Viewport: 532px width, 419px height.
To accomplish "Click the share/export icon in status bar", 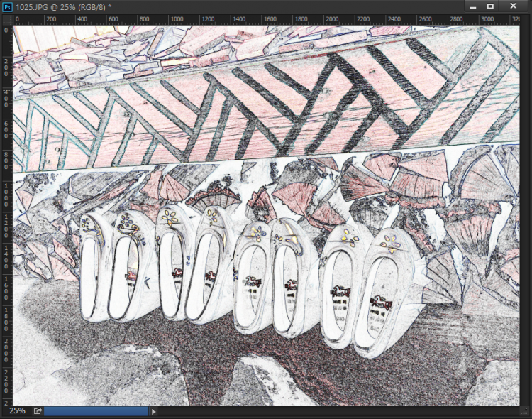I will [38, 410].
